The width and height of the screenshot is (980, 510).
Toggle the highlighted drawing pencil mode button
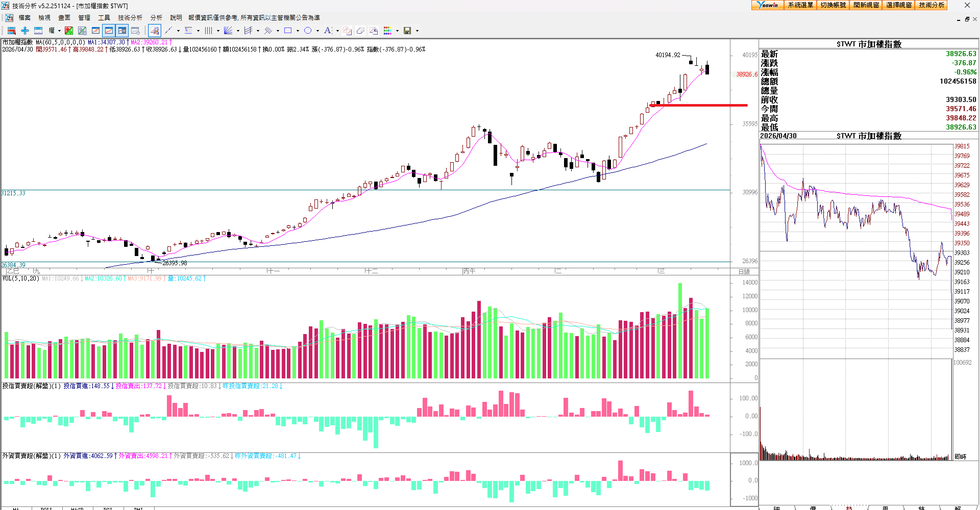pos(155,31)
